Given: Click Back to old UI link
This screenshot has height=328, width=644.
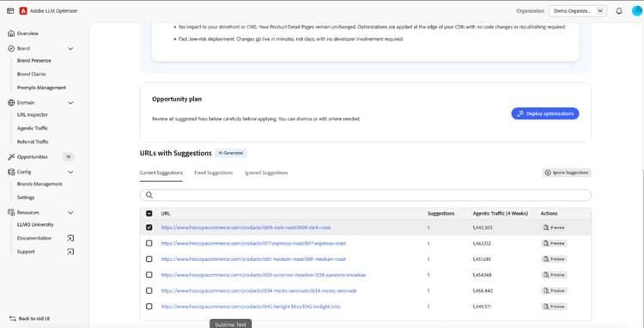Looking at the screenshot, I should 34,319.
